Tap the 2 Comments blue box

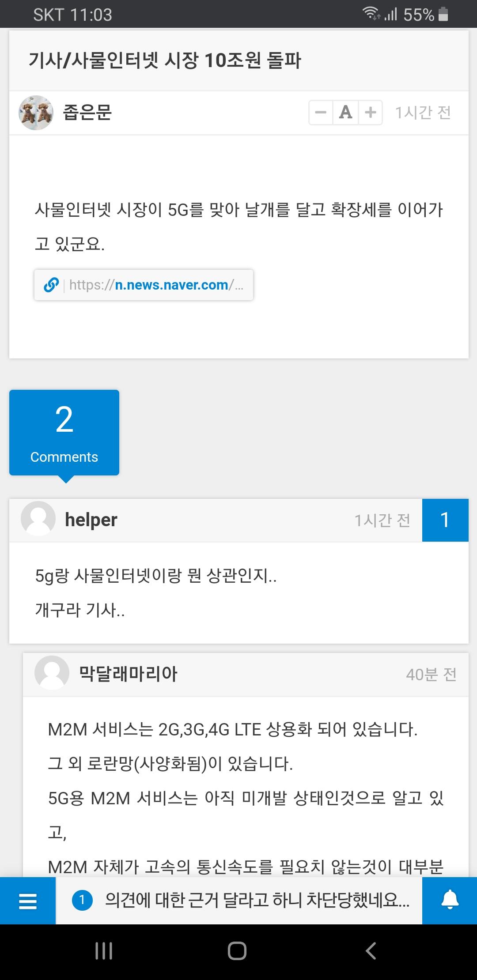pyautogui.click(x=64, y=433)
